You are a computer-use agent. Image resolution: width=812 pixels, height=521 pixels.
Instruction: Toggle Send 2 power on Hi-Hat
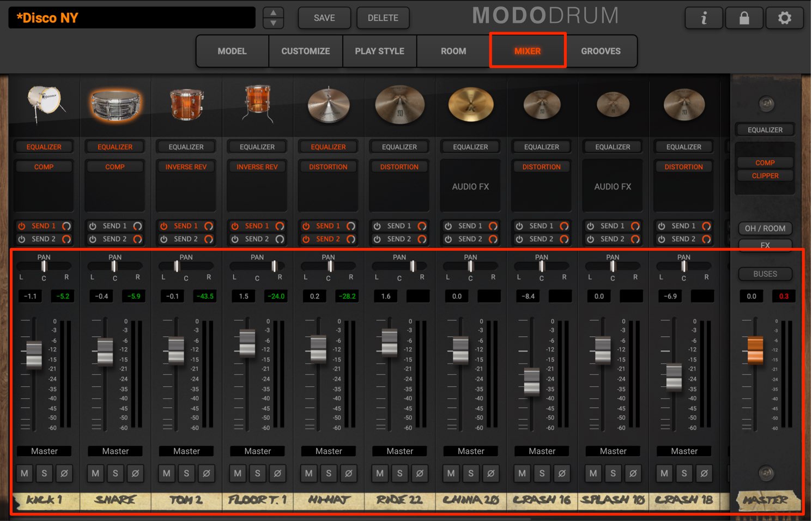tap(306, 239)
